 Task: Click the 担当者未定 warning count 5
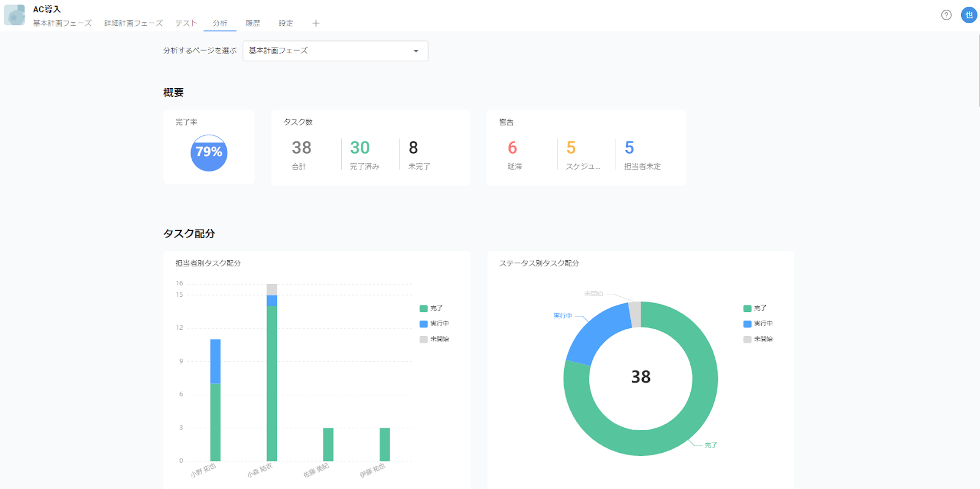point(629,148)
